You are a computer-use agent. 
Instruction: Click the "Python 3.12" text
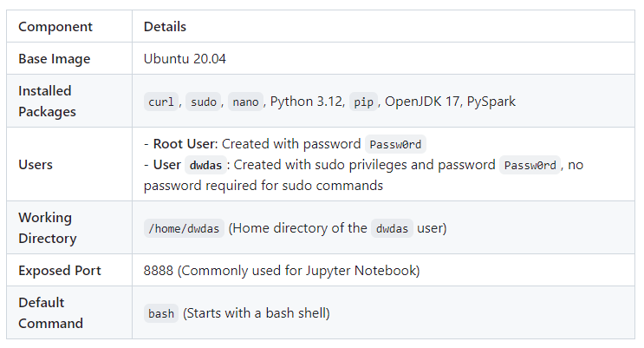(x=306, y=102)
